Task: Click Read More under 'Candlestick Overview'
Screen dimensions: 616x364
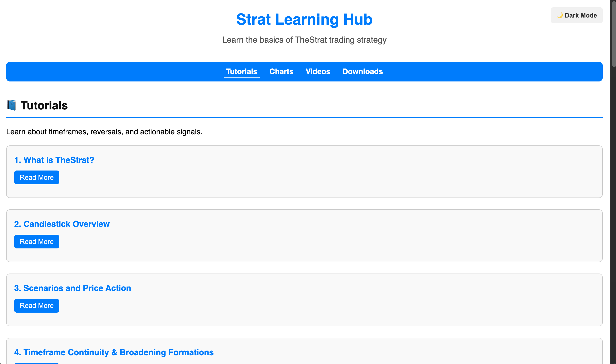Action: [36, 241]
